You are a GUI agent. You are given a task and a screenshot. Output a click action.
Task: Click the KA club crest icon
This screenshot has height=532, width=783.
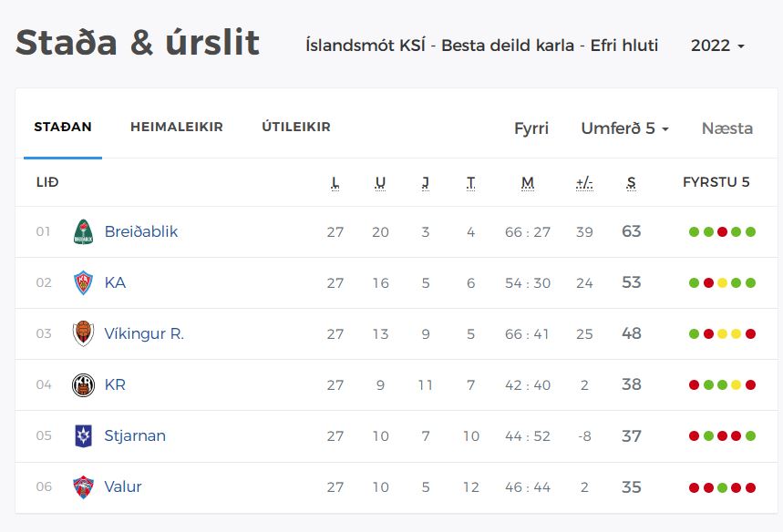click(x=83, y=283)
